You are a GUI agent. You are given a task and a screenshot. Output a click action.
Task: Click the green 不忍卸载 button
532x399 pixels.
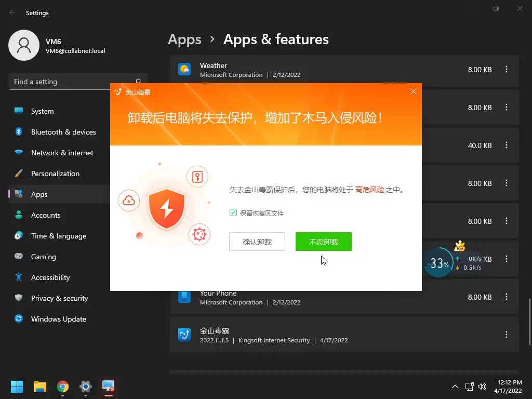(x=323, y=242)
